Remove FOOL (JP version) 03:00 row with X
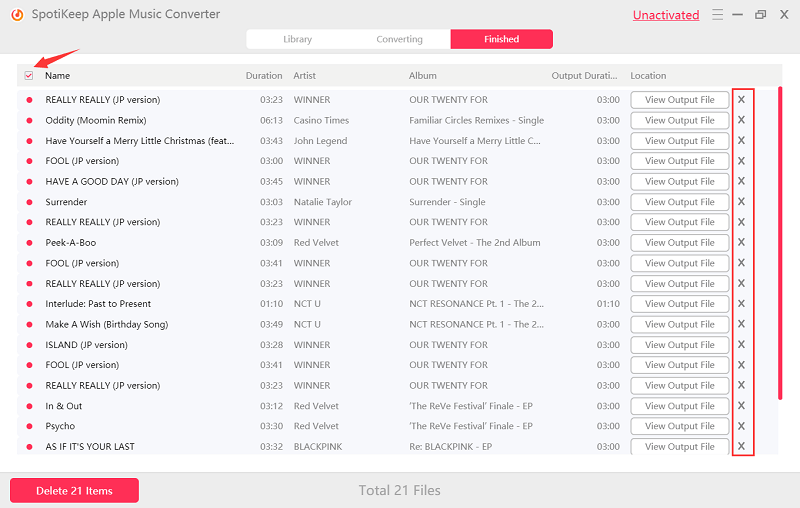 tap(741, 161)
